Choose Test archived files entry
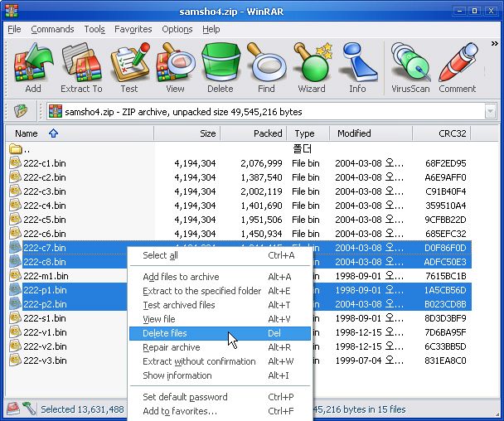Screen dimensions: 504x421 220,305
